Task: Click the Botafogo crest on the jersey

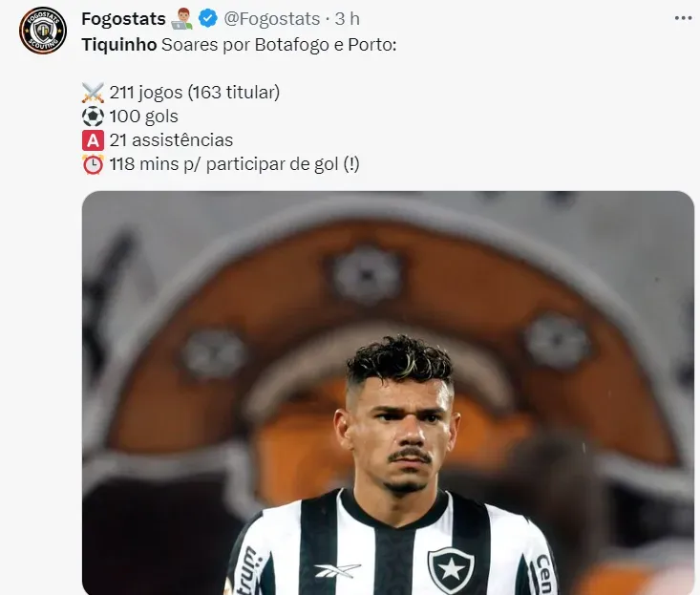Action: [x=451, y=570]
